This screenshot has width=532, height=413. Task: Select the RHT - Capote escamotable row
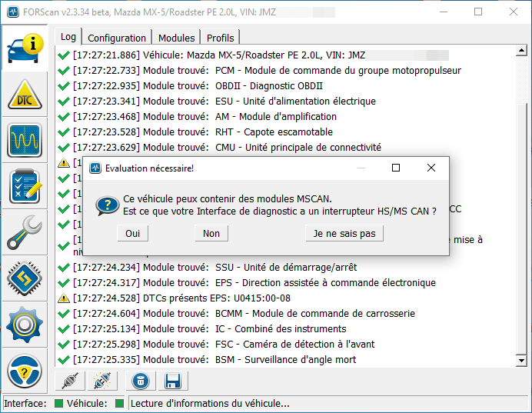point(195,132)
